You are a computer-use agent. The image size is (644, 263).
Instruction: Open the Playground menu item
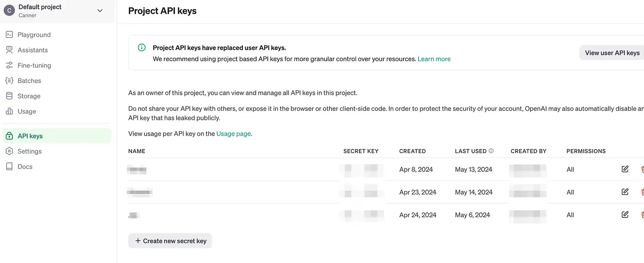point(34,34)
